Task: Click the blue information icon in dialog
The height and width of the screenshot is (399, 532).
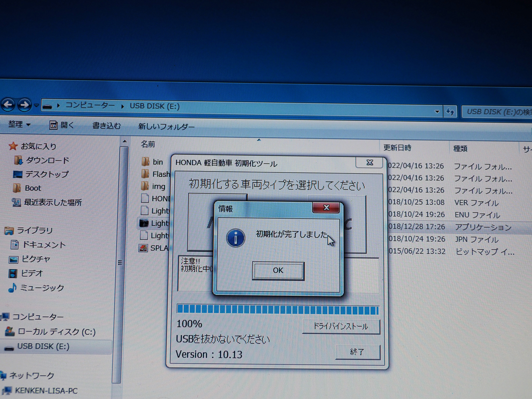Action: coord(235,238)
